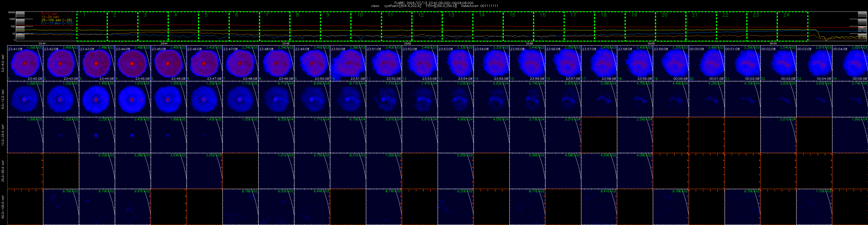Click the yellow 25-100 keV (-28) legend entry
This screenshot has width=868, height=225.
(57, 20)
